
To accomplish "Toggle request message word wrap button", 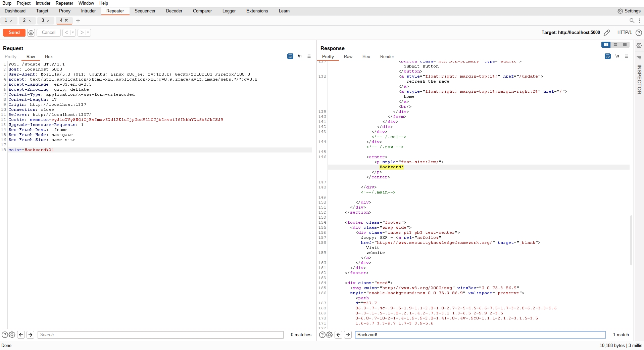I will (x=290, y=56).
